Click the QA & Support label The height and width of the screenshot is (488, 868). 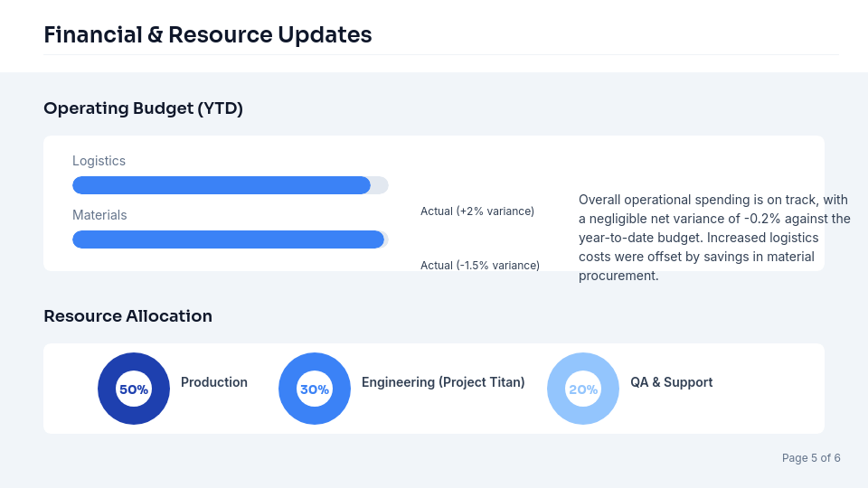click(x=671, y=382)
